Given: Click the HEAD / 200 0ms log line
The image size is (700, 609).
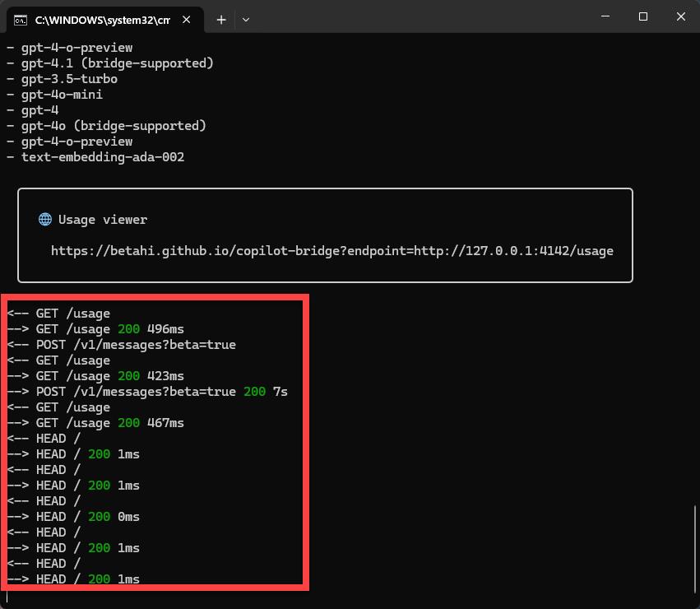Looking at the screenshot, I should click(73, 517).
